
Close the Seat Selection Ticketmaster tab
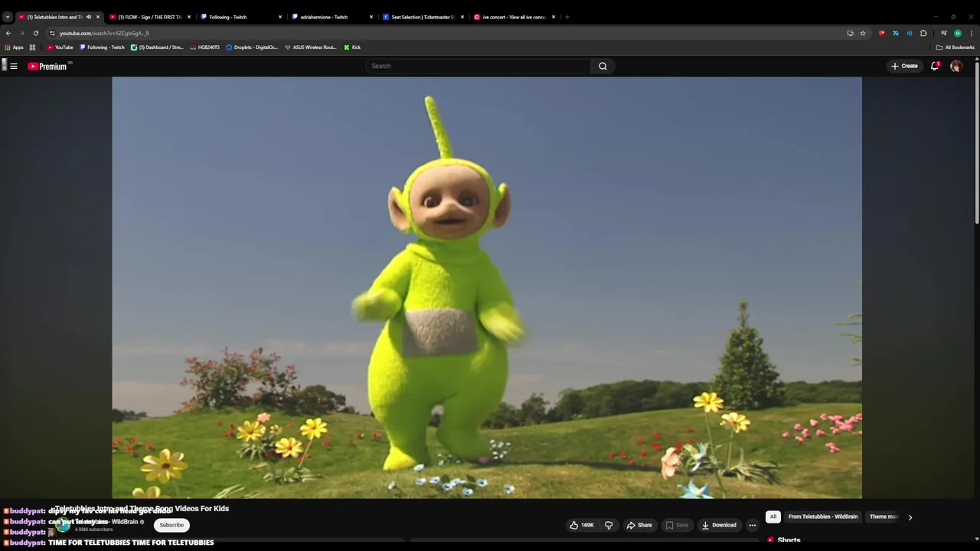tap(462, 17)
